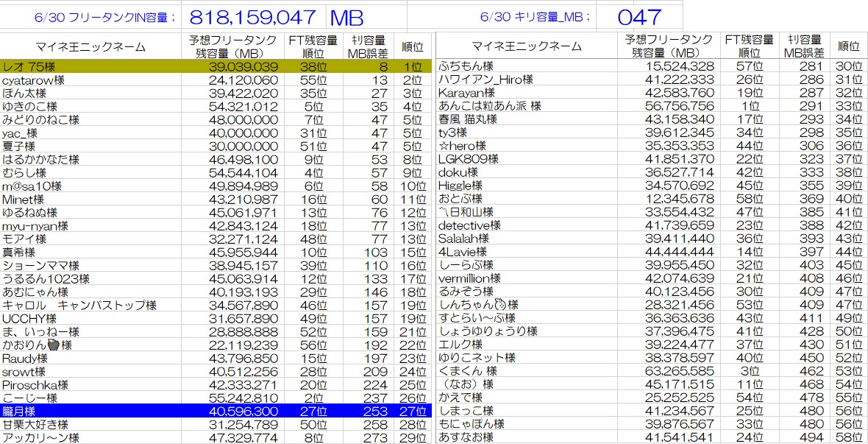This screenshot has width=868, height=444.
Task: Click the ☆hero様 nickname cell
Action: [x=526, y=146]
